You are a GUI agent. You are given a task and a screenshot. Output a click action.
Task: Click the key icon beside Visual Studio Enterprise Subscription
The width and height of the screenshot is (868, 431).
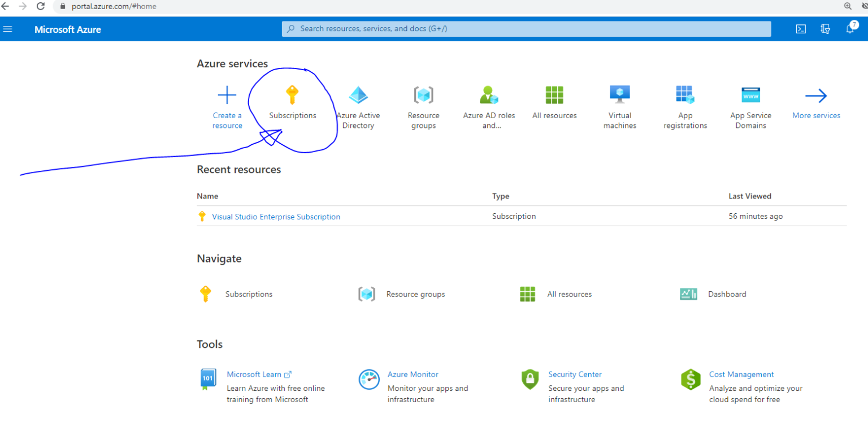point(202,216)
